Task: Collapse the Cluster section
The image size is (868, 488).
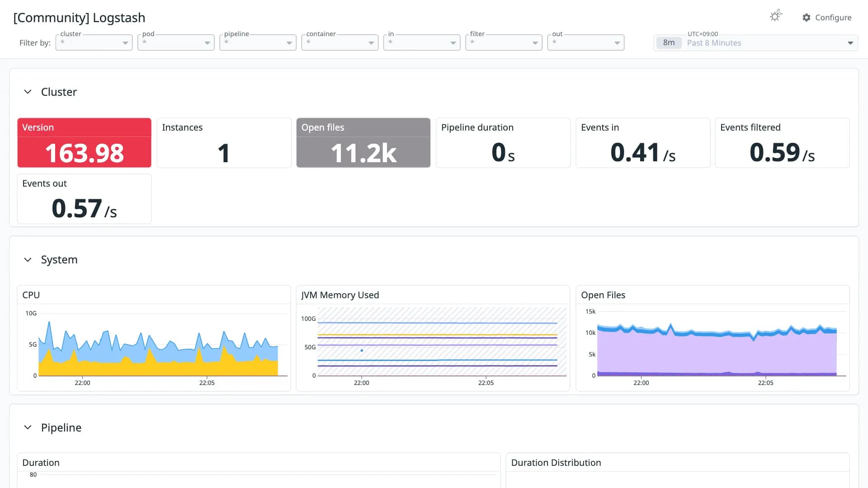Action: [x=28, y=92]
